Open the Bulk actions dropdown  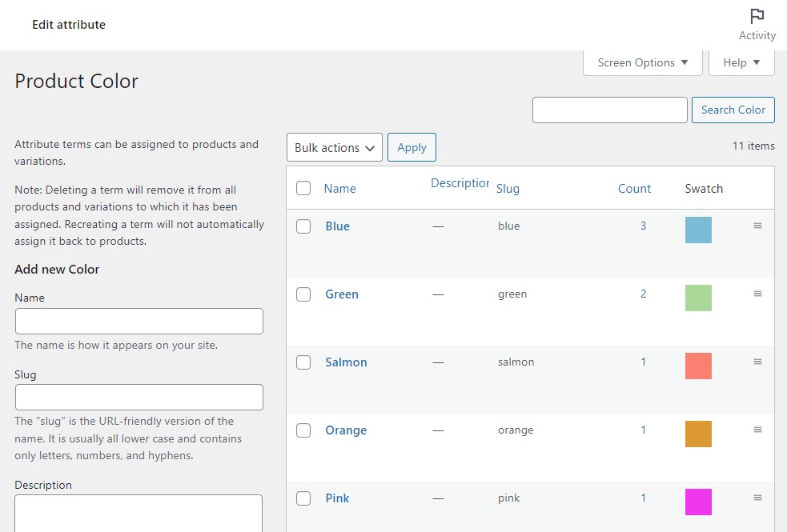334,148
